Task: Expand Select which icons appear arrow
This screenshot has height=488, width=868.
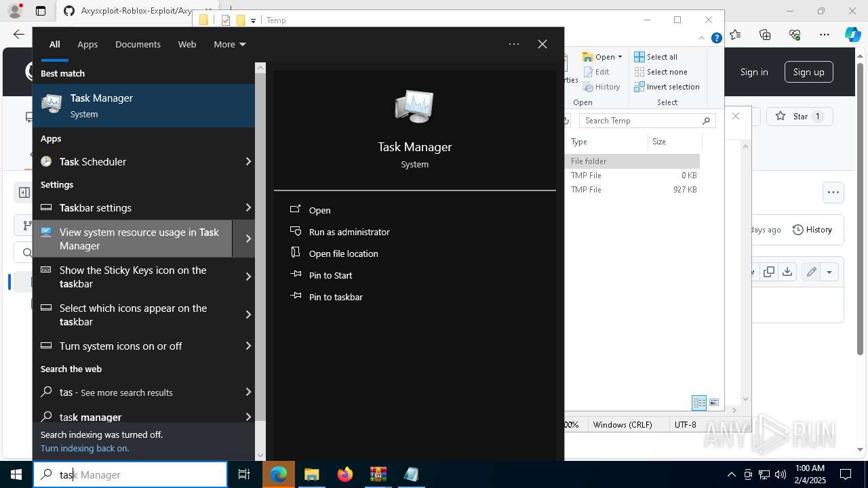Action: click(x=248, y=314)
